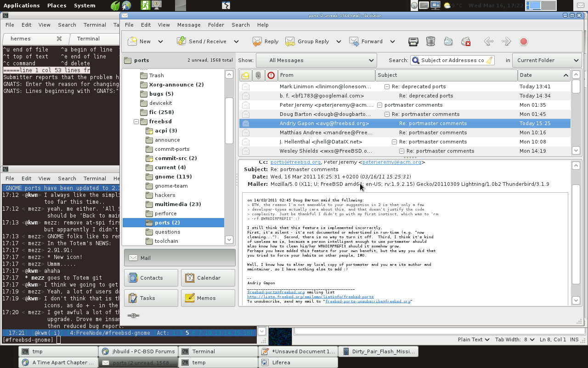Click the Group Reply toolbar button

pyautogui.click(x=307, y=41)
